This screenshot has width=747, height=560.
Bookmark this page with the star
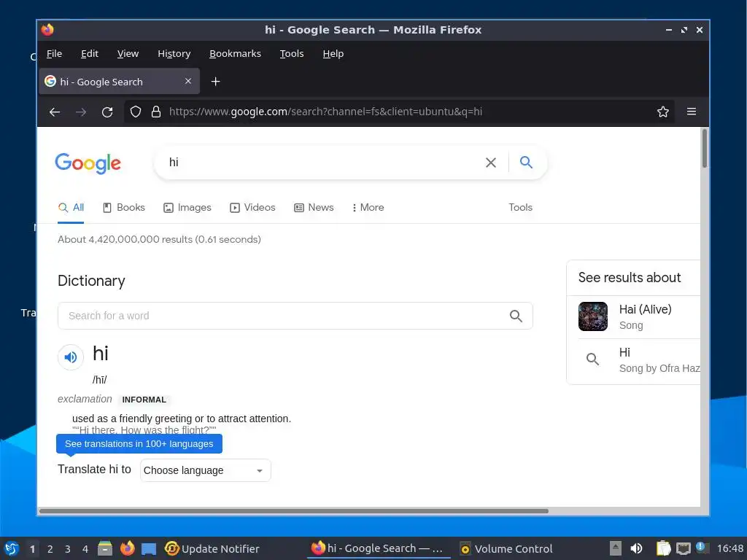[x=662, y=112]
